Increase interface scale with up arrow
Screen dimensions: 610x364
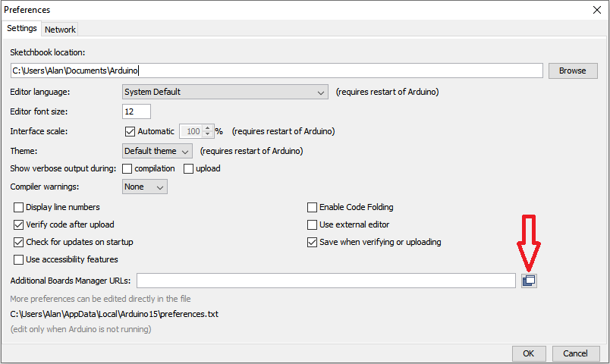pyautogui.click(x=208, y=128)
